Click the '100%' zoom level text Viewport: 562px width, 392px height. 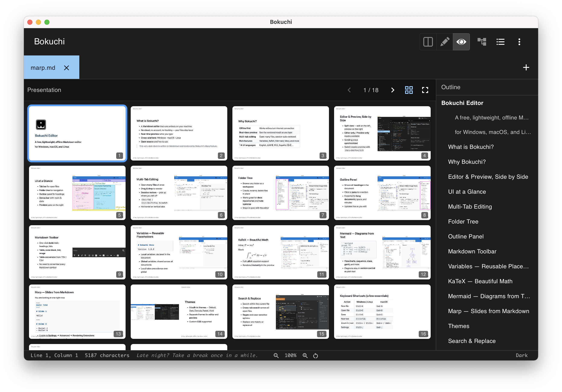tap(291, 355)
